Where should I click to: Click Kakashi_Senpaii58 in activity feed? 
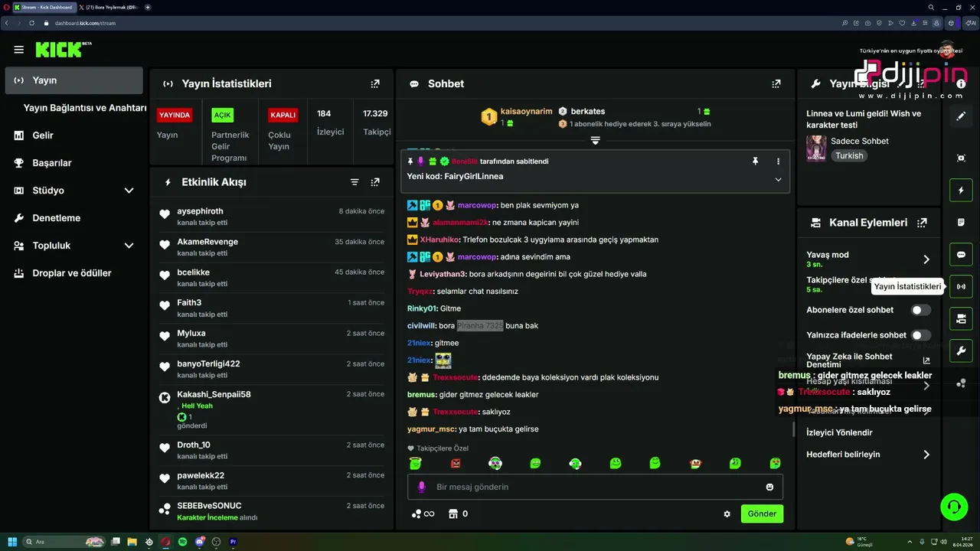(214, 394)
